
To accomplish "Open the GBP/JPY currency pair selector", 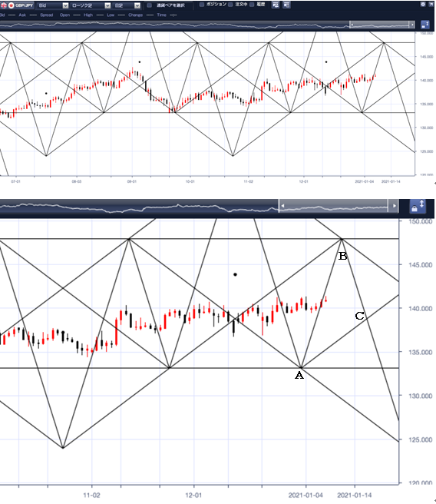I will tap(17, 5).
